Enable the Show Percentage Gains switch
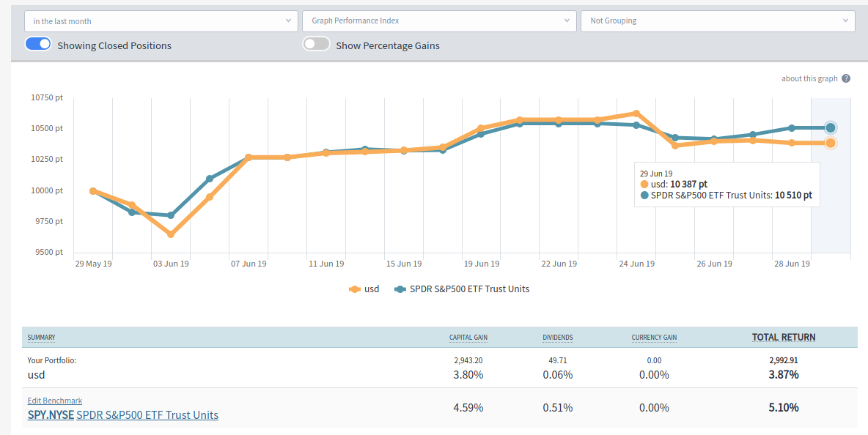 (x=316, y=44)
